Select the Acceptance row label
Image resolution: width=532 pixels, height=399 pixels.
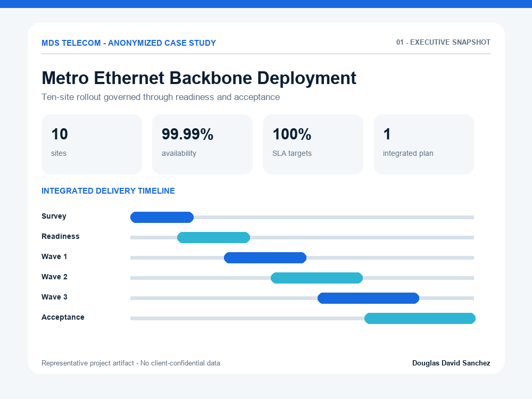click(63, 317)
